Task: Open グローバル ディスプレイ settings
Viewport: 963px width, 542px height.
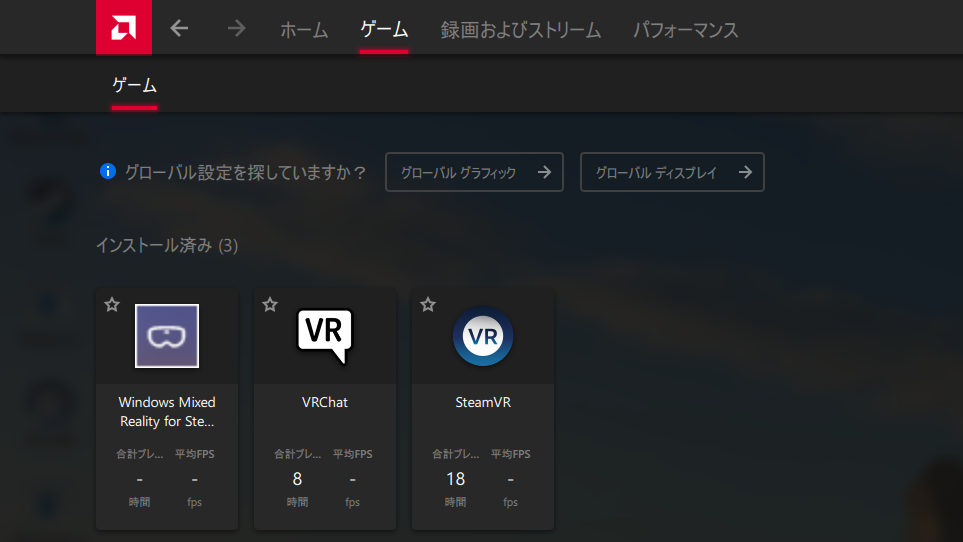Action: coord(672,172)
